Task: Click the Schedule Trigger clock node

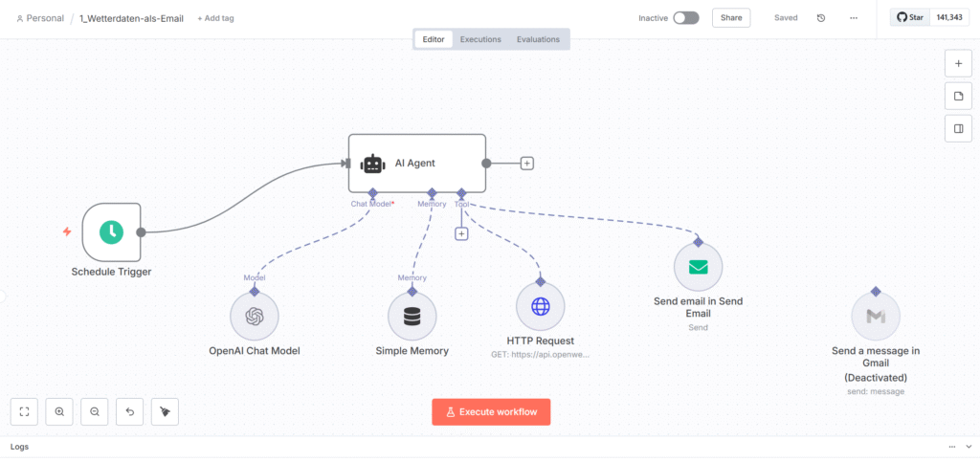Action: (111, 231)
